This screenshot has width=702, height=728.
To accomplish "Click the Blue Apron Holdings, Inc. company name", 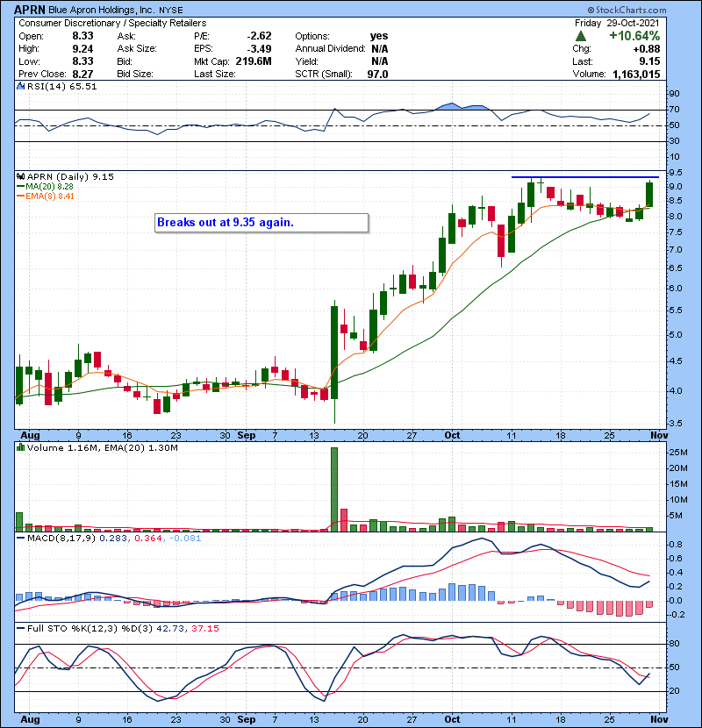I will pos(102,10).
